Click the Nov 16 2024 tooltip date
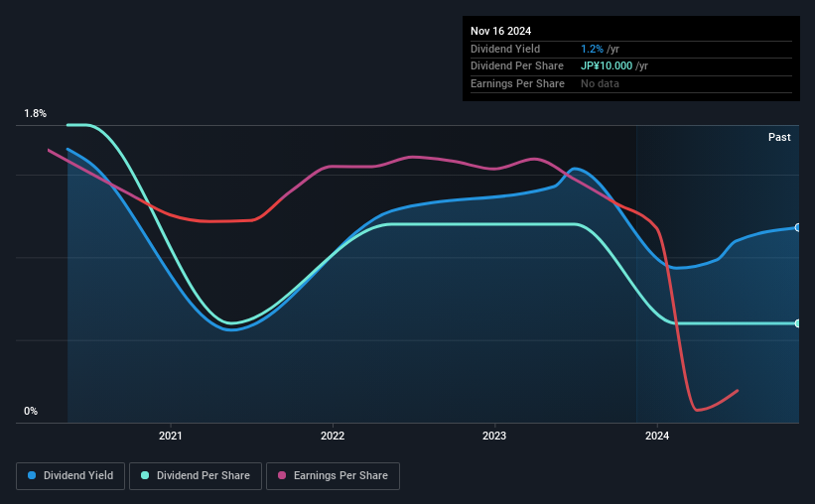 pos(500,31)
